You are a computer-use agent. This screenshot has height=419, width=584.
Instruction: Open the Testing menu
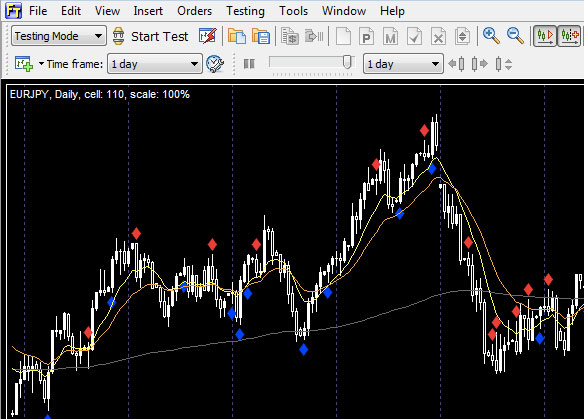pyautogui.click(x=245, y=11)
